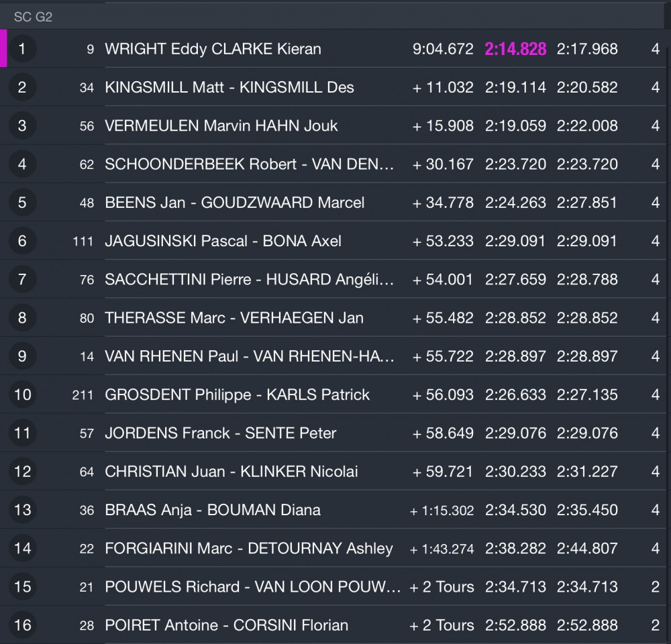The height and width of the screenshot is (644, 671).
Task: Click the position 1 circle badge
Action: (x=22, y=49)
